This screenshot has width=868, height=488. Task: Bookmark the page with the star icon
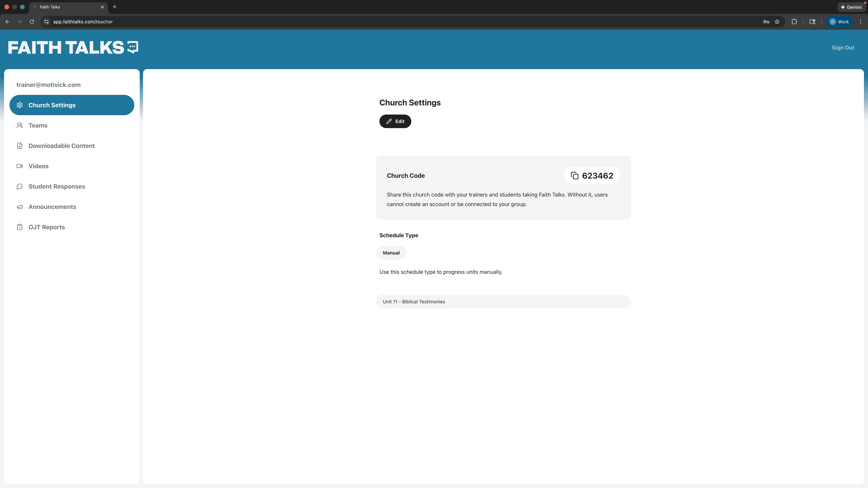777,21
